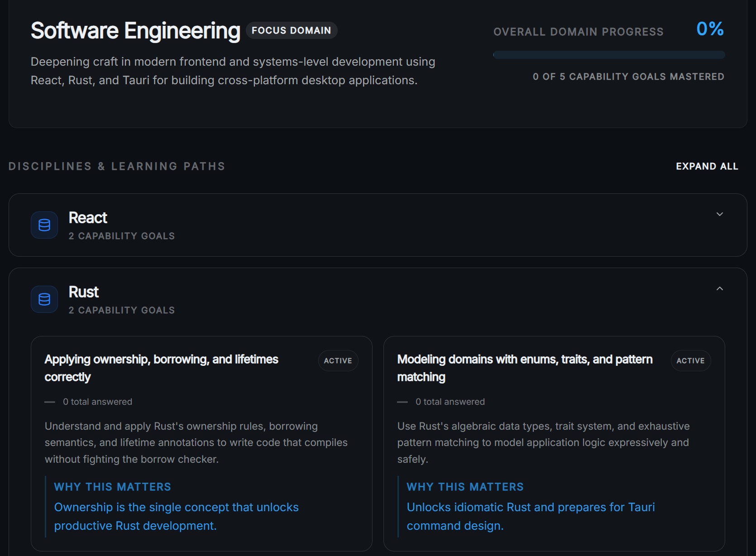The width and height of the screenshot is (756, 556).
Task: Click 'Why This Matters' in enums card
Action: click(465, 487)
